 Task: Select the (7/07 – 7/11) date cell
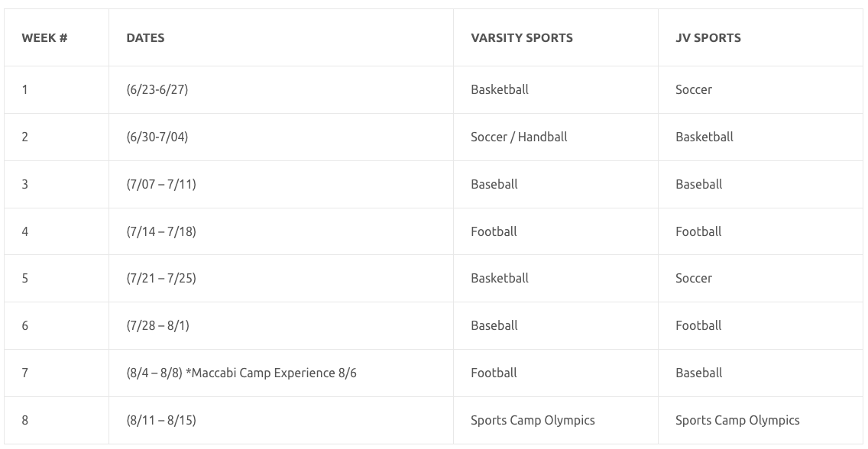161,184
